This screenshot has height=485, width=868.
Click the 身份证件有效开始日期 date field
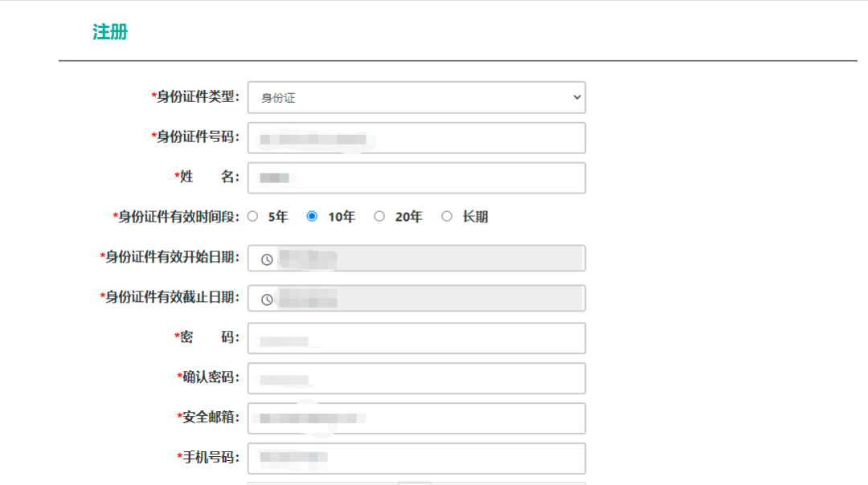point(416,258)
